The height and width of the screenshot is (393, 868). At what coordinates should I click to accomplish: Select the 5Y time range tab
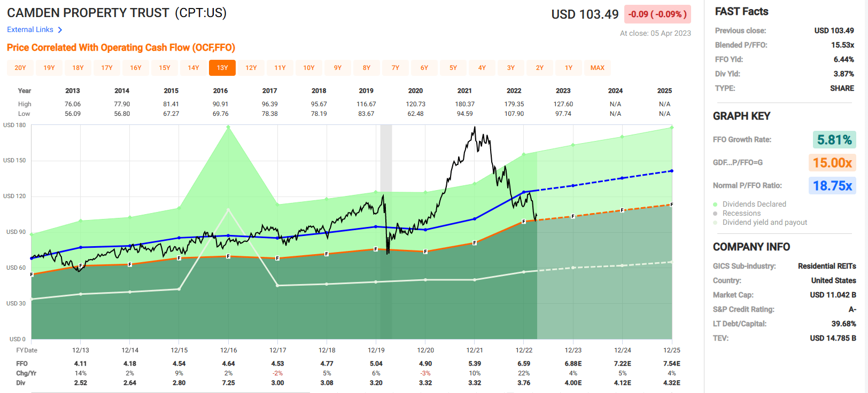[x=453, y=68]
